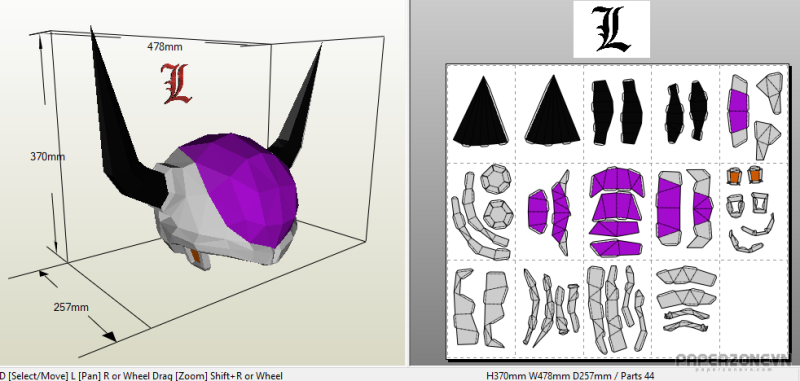Select the left large black horn segment piece
The width and height of the screenshot is (800, 381).
[603, 112]
